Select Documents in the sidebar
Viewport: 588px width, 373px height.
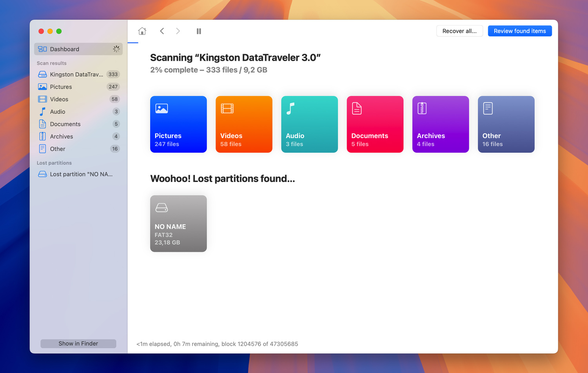pos(78,124)
